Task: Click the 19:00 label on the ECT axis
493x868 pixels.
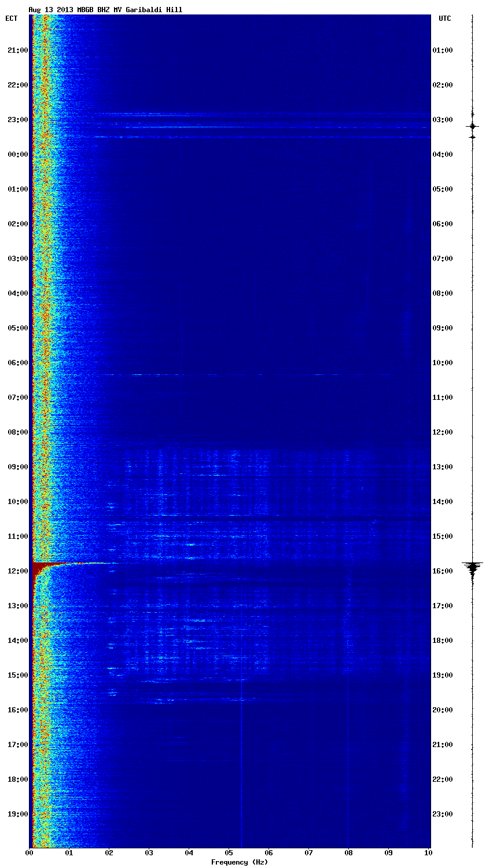Action: click(x=17, y=814)
